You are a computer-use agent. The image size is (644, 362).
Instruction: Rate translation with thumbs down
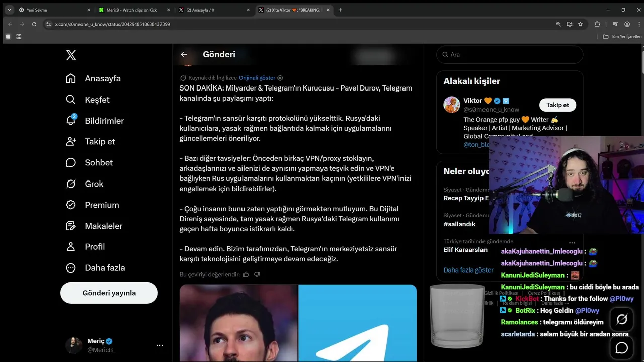coord(257,274)
